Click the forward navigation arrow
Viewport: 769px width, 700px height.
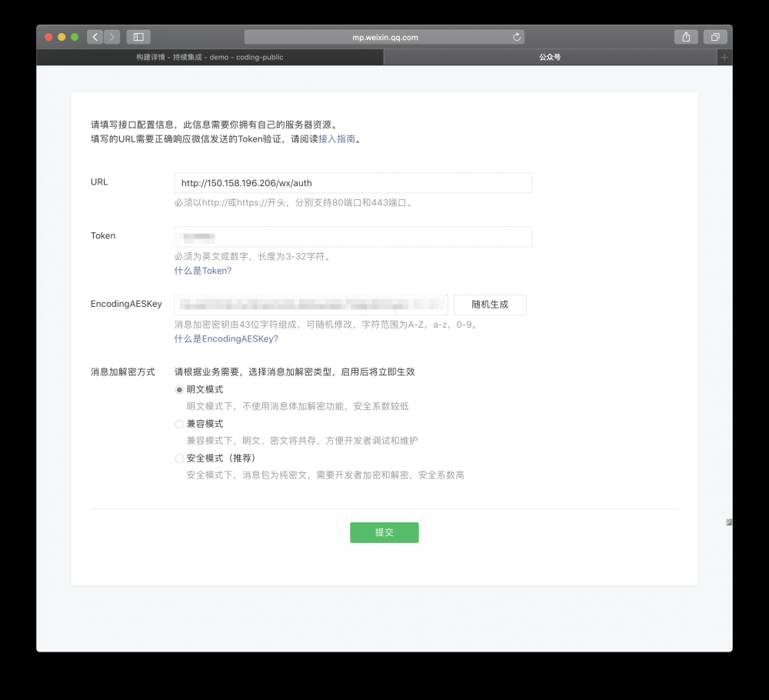pyautogui.click(x=112, y=36)
